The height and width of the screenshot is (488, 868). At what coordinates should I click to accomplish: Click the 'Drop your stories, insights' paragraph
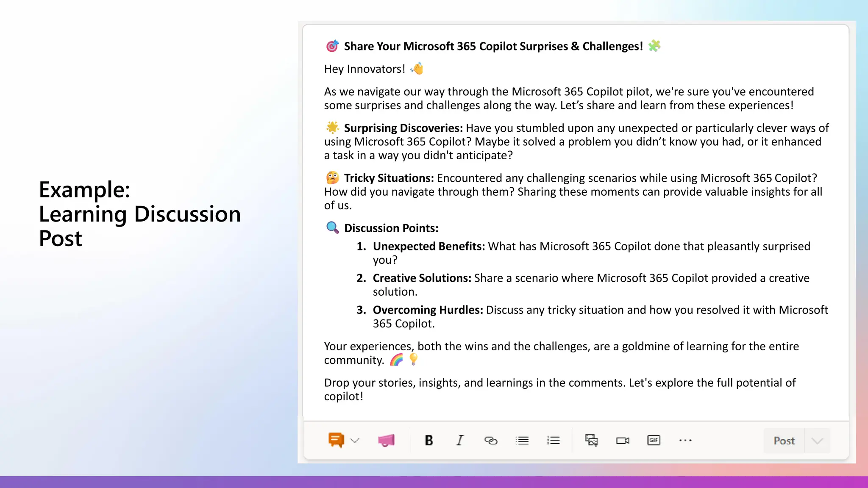(x=560, y=390)
